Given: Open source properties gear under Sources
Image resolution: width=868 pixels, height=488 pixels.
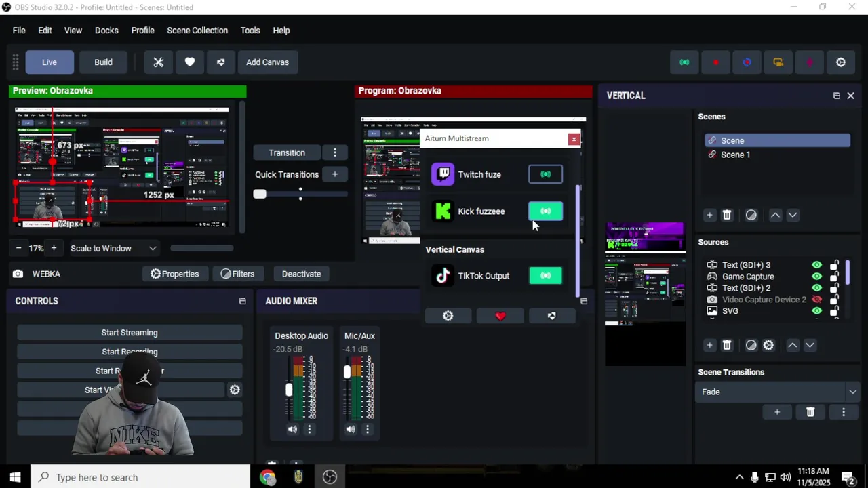Looking at the screenshot, I should tap(768, 345).
